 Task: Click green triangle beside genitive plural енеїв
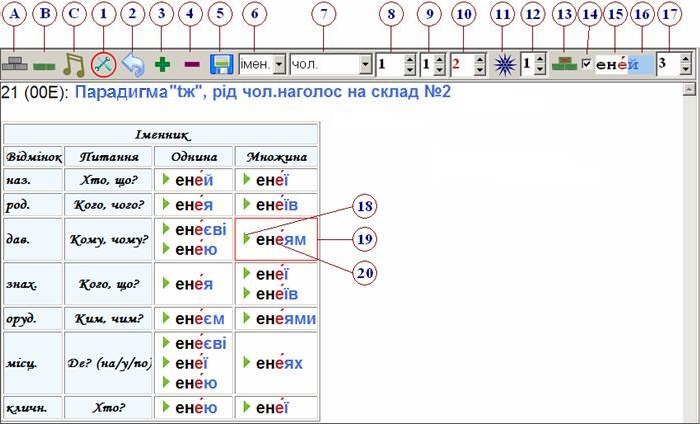(247, 204)
